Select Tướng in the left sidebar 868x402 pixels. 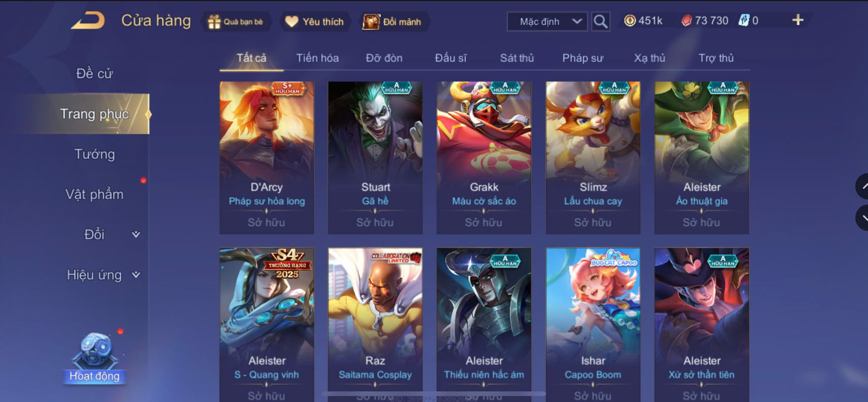click(94, 154)
